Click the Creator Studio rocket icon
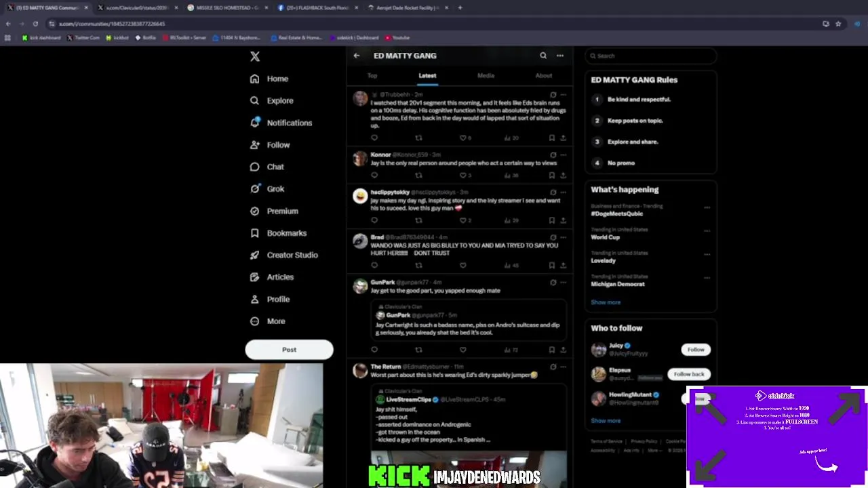Screen dimensions: 868x488 (x=254, y=255)
